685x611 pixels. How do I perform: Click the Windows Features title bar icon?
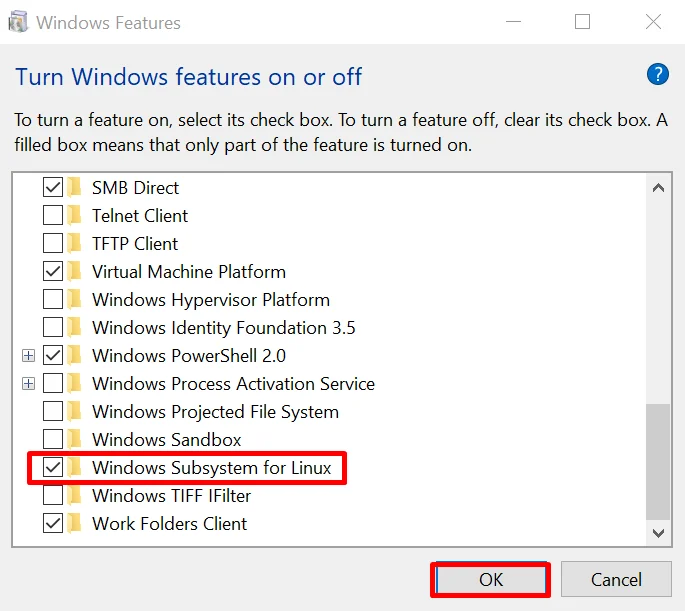(18, 22)
